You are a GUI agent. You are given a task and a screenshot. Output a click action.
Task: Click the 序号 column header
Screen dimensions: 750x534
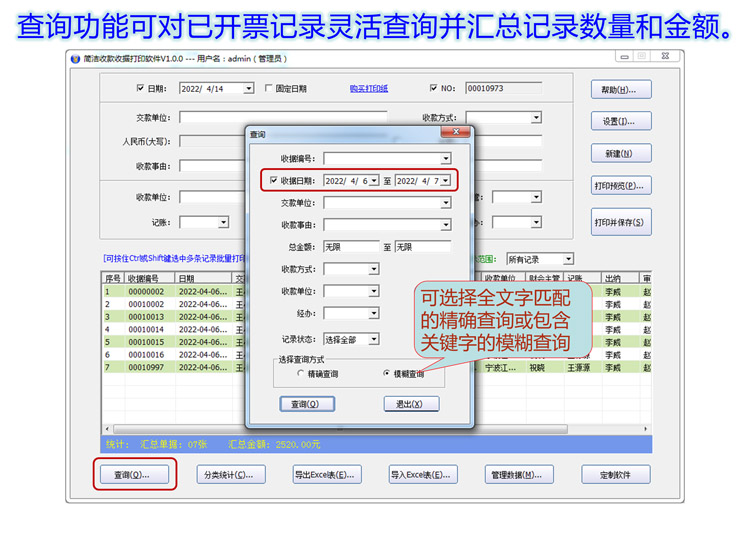(113, 278)
